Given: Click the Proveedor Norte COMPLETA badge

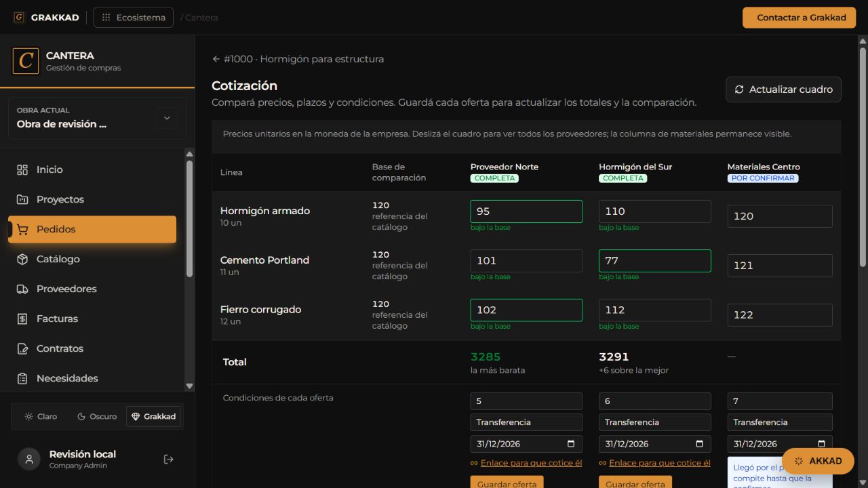Looking at the screenshot, I should tap(494, 178).
